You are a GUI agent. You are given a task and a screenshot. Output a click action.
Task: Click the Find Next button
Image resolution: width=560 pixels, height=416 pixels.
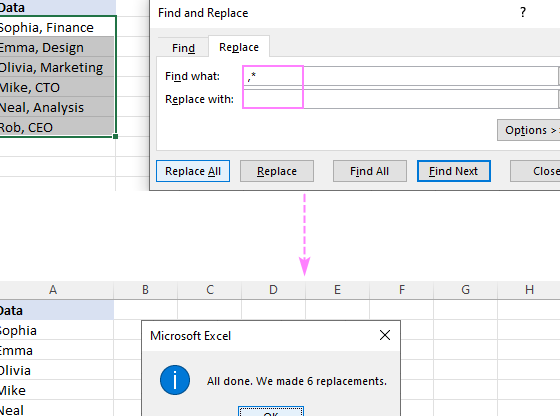454,171
